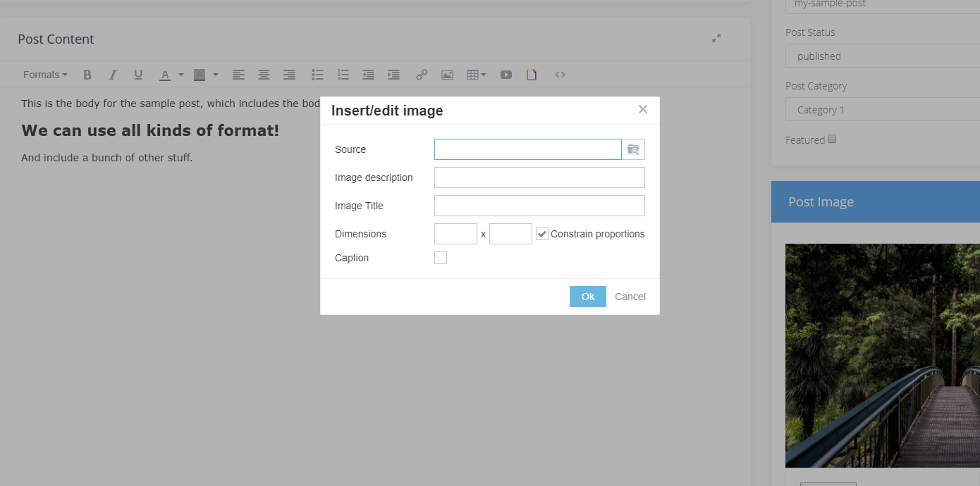Toggle bold formatting in the editor toolbar

pos(87,75)
